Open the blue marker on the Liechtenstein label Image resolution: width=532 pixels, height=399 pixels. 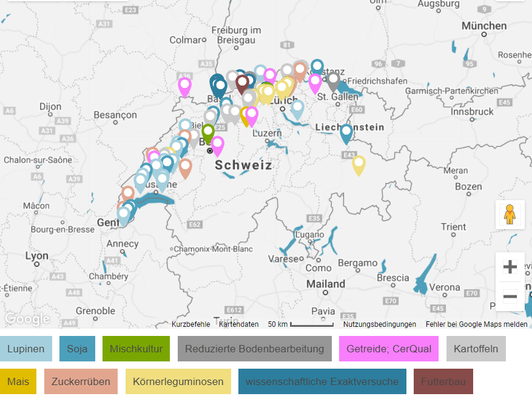(346, 134)
